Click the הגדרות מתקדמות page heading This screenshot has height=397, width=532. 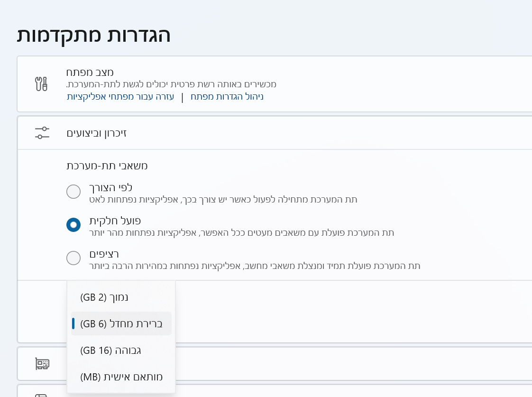93,36
